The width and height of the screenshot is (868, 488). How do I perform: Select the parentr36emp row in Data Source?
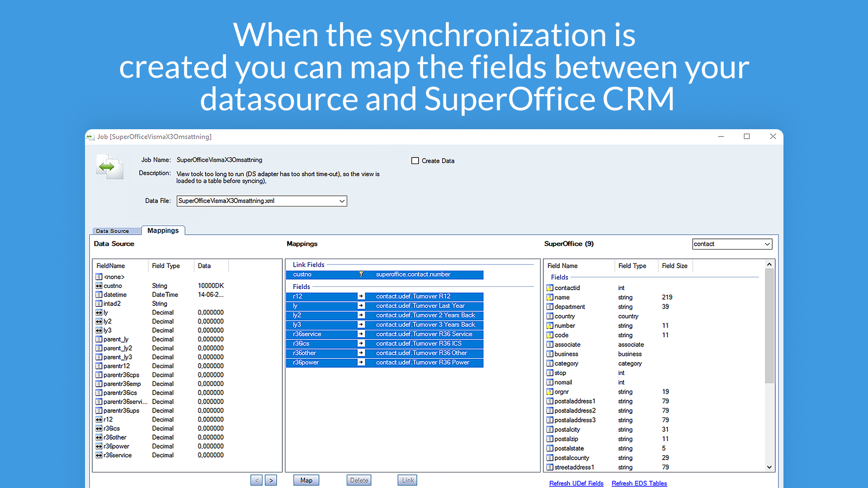click(160, 384)
